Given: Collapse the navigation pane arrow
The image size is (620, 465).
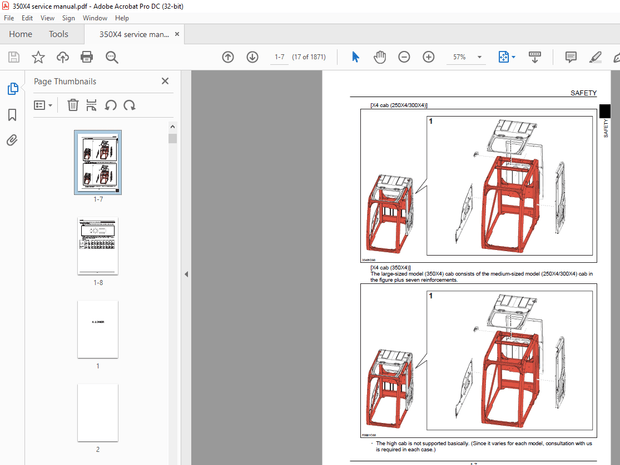Looking at the screenshot, I should click(x=186, y=274).
